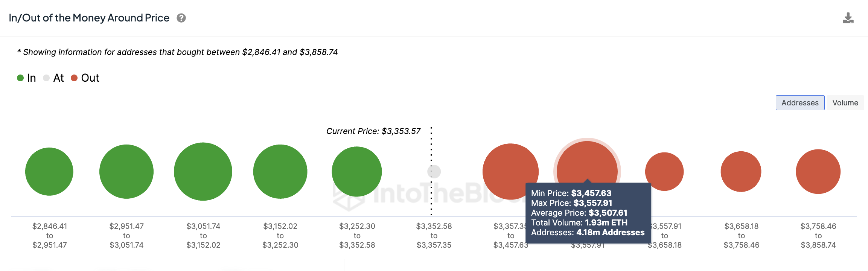Toggle the red Out legend item

[x=85, y=78]
